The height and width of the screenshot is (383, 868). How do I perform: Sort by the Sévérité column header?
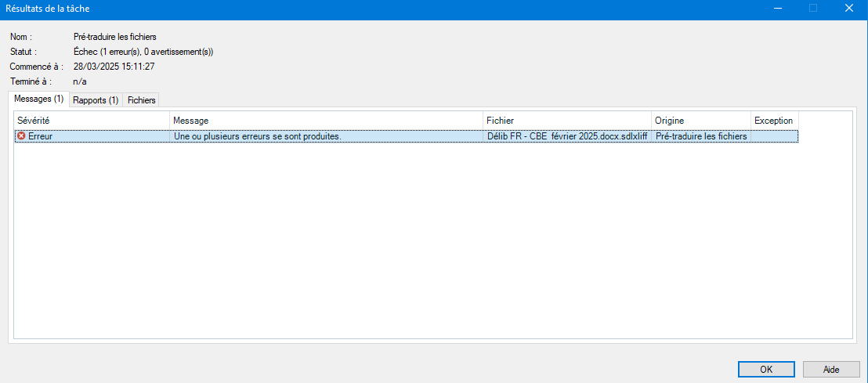(92, 120)
